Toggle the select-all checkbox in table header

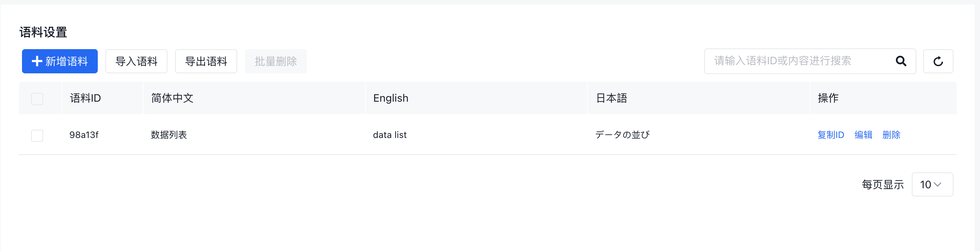tap(37, 99)
